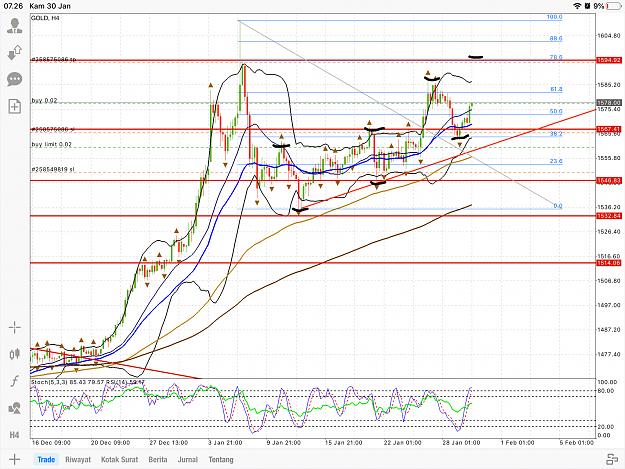The image size is (625, 469).
Task: Select the Fibonacci 100.0 level label
Action: pos(554,17)
